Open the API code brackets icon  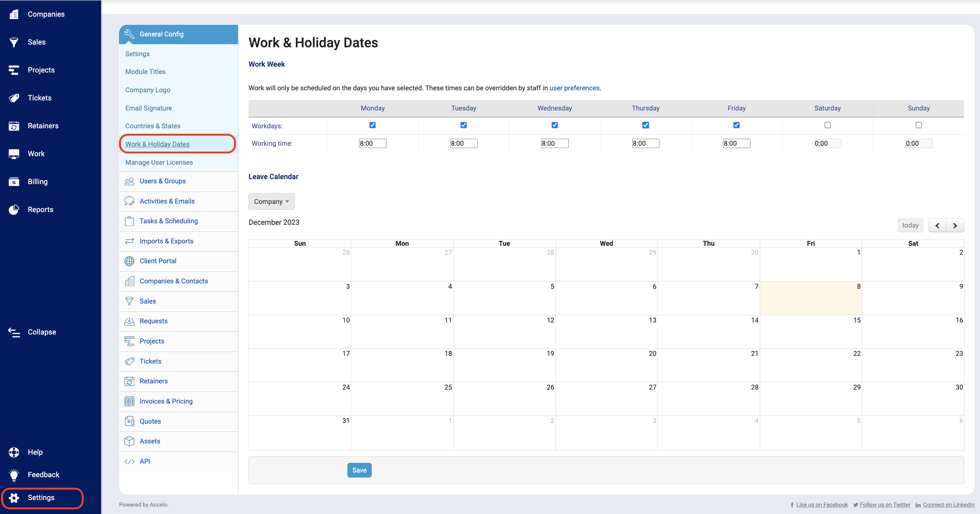click(129, 462)
